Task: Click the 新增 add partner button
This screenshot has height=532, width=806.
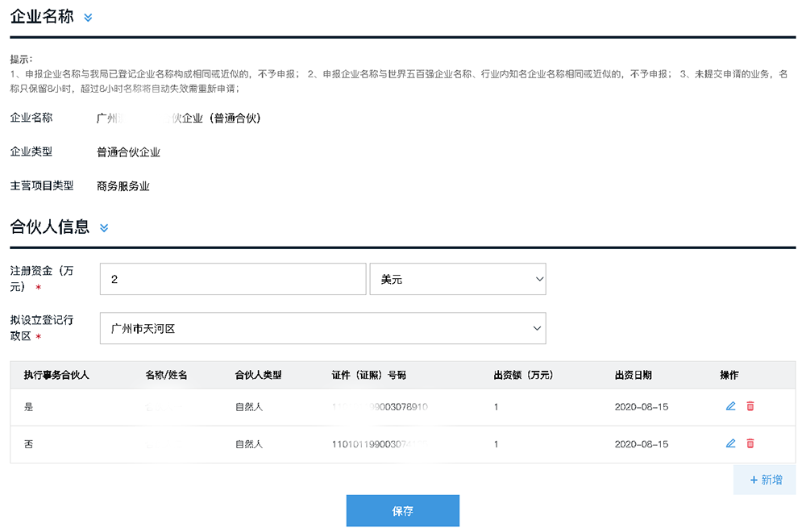Action: coord(765,480)
